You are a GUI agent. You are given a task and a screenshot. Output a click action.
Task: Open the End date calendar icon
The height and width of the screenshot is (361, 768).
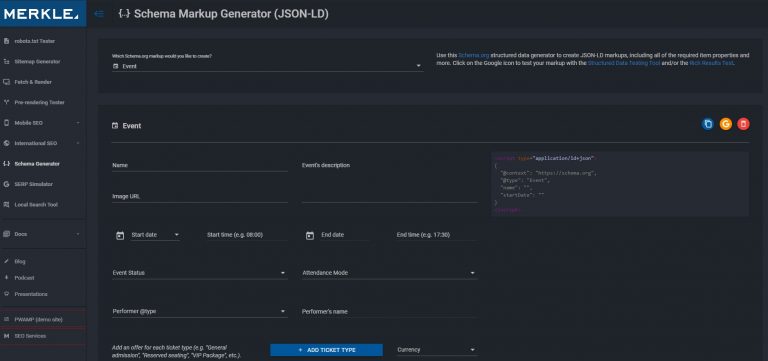(x=310, y=236)
